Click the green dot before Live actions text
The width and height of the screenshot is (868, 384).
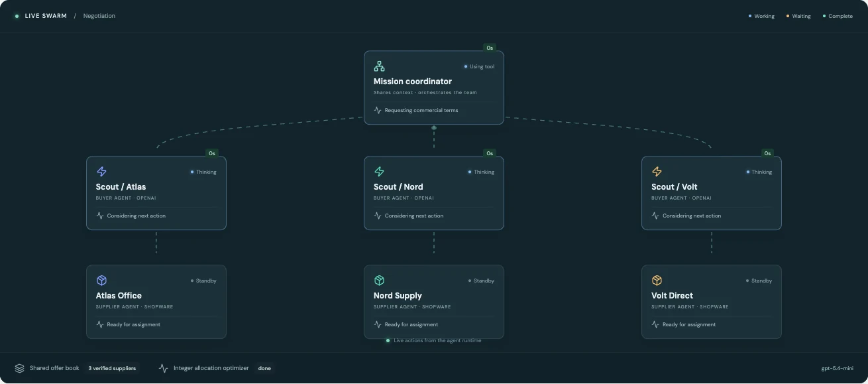[388, 340]
